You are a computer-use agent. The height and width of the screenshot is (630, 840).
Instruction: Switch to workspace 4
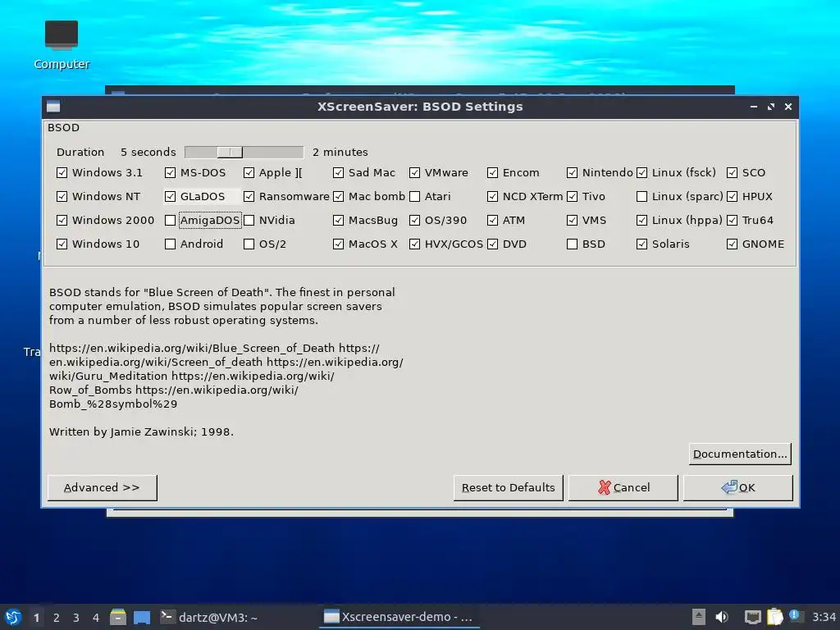tap(96, 618)
